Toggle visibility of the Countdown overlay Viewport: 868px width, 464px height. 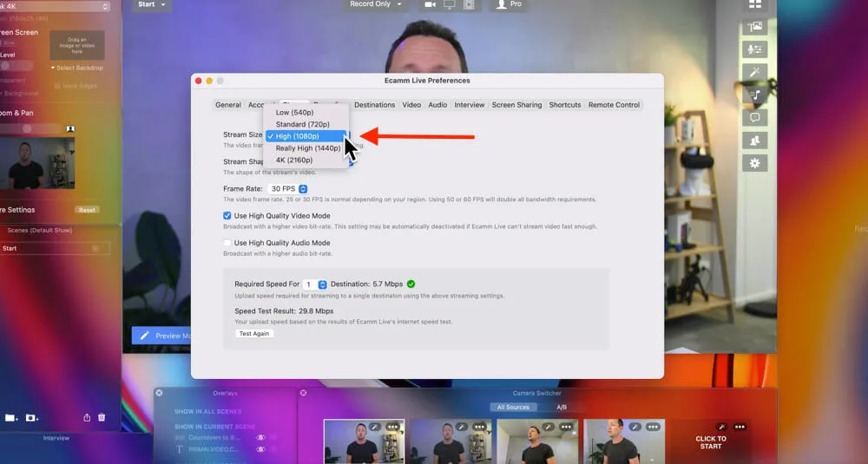[x=260, y=438]
